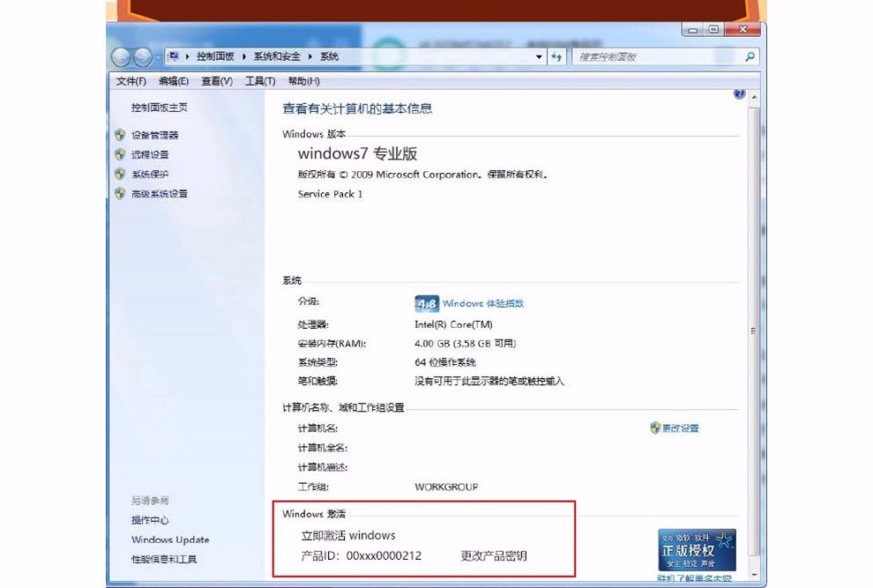Open the 工具(T) menu

[x=260, y=81]
